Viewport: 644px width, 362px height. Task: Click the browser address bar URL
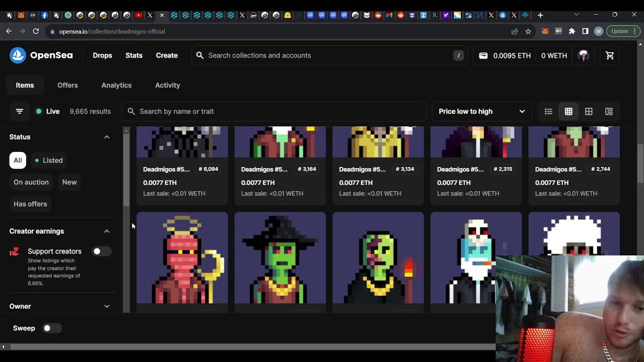pos(112,31)
